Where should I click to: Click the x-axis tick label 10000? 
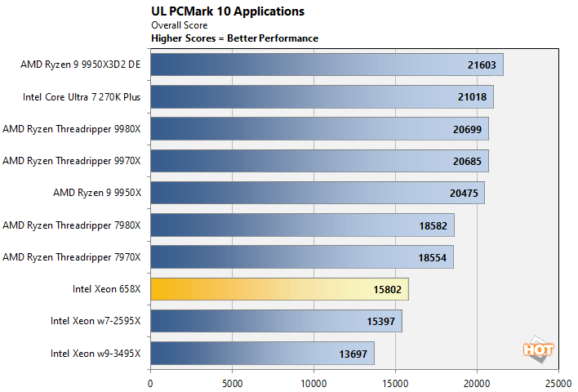[313, 384]
